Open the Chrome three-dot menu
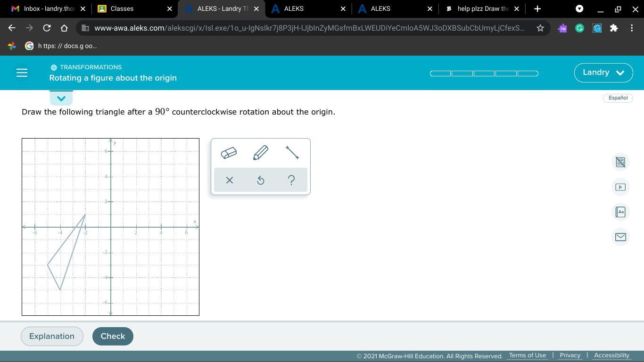 pyautogui.click(x=632, y=28)
